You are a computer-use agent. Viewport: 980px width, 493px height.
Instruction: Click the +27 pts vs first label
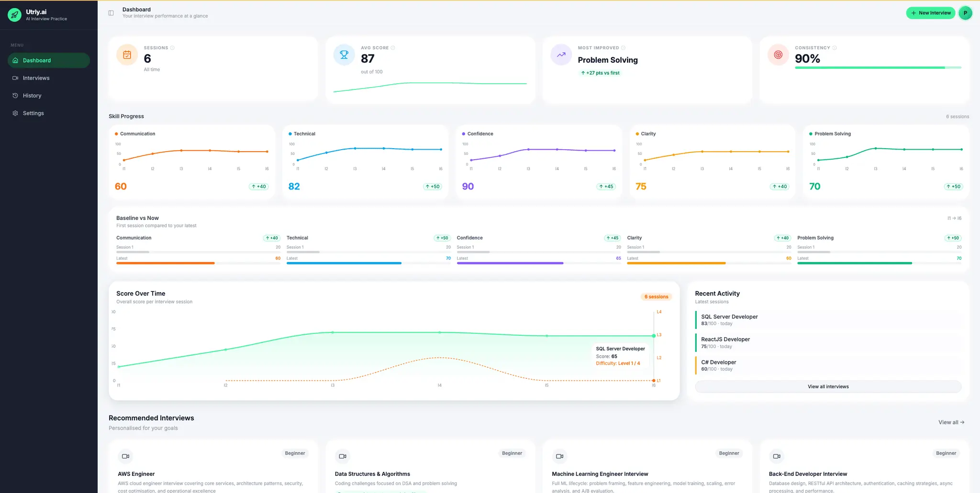[600, 73]
